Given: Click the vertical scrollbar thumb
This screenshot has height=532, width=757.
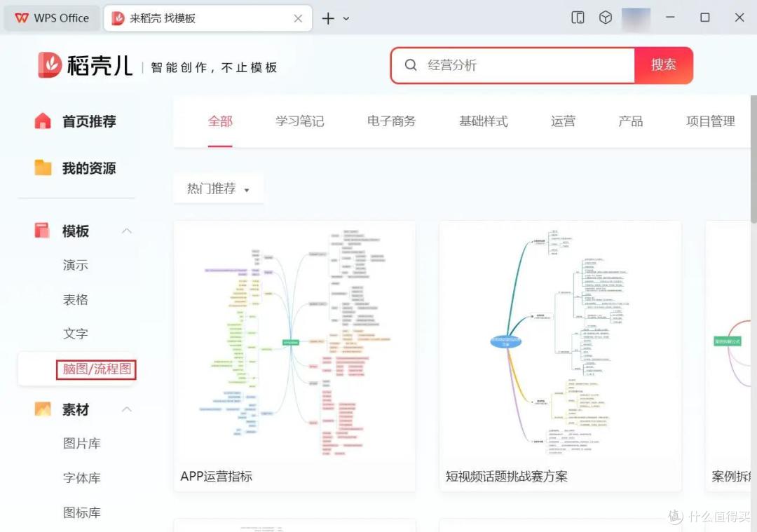Looking at the screenshot, I should [x=753, y=159].
